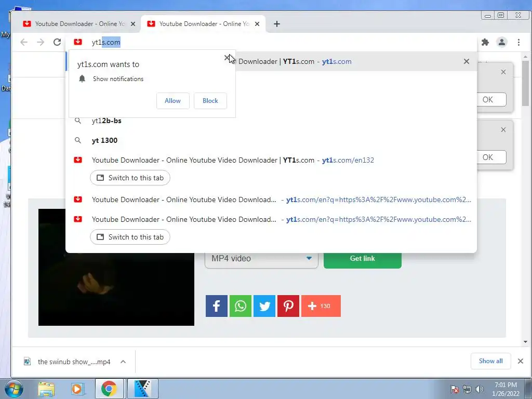Open the yt1s.com/en132 suggestion
The height and width of the screenshot is (399, 532).
coord(271,160)
